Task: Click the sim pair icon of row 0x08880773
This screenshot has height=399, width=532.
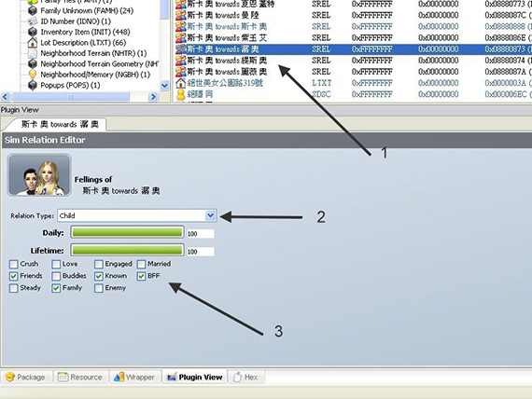Action: click(181, 4)
